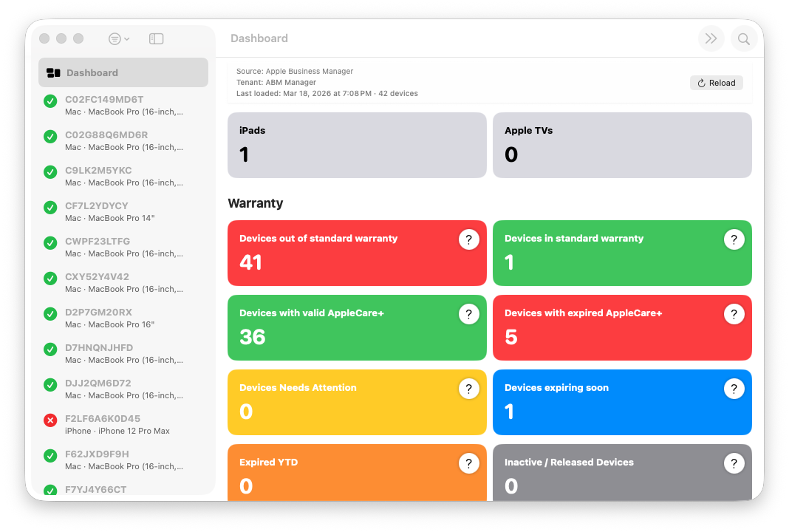Viewport: 789px width, 532px height.
Task: Click the double-chevron expand icon top right
Action: coord(711,38)
